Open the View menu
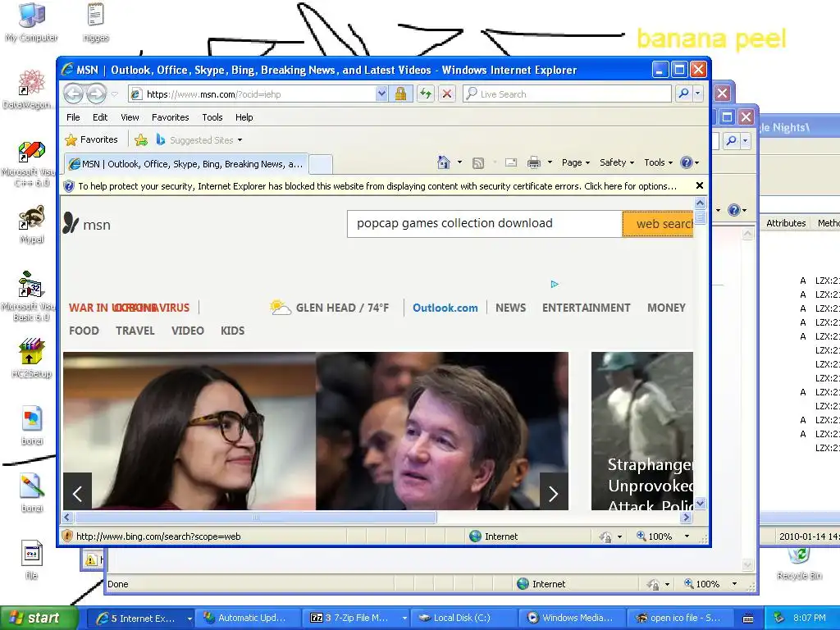The width and height of the screenshot is (840, 630). coord(130,117)
